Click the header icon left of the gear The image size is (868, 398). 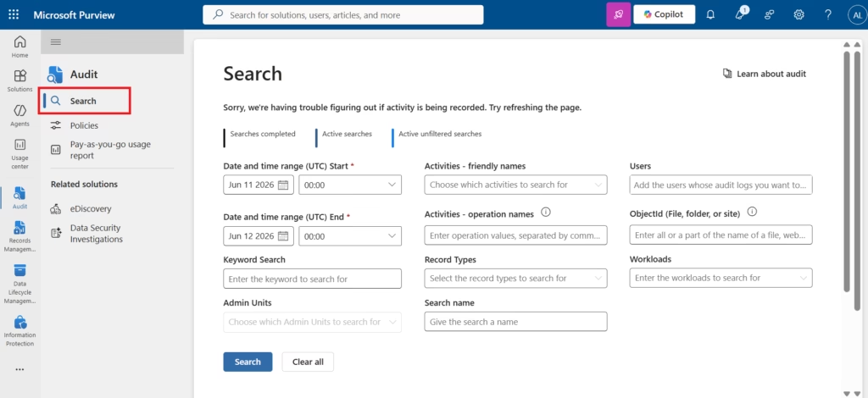click(x=770, y=15)
